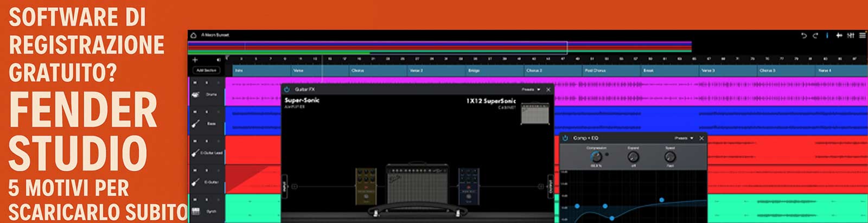Open 1X12 SuperSonic cabinet selector
This screenshot has height=223, width=868.
pyautogui.click(x=491, y=103)
